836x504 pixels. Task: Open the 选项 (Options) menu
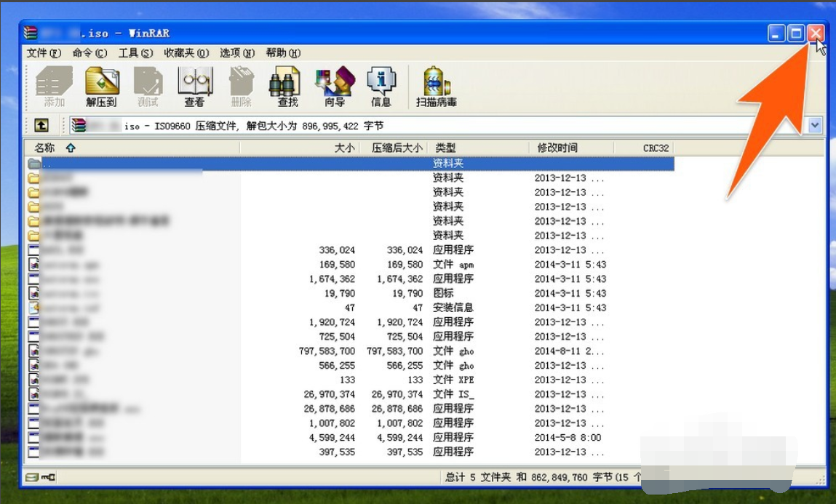tap(234, 52)
